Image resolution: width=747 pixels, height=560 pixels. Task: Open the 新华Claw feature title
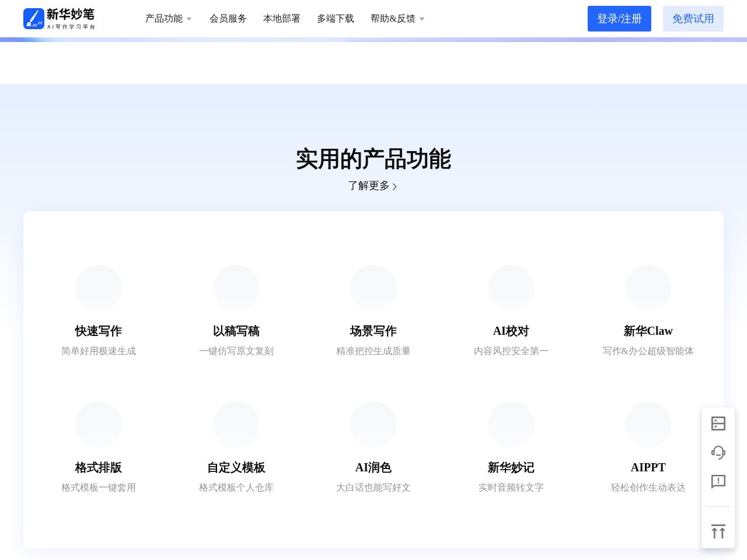[x=648, y=331]
